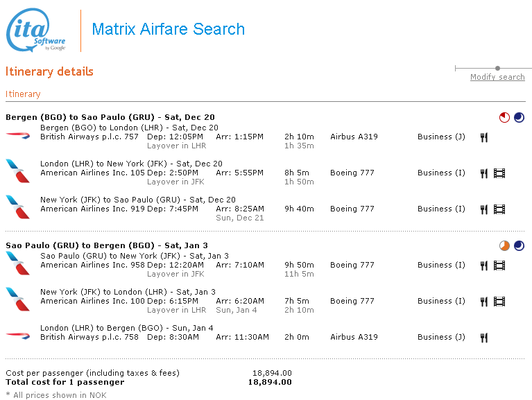Click the orange clock icon on return trip
This screenshot has width=532, height=400.
(x=504, y=246)
